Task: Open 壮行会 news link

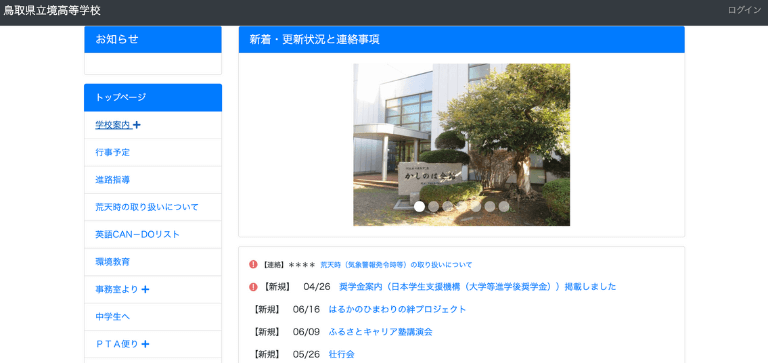Action: (x=341, y=354)
